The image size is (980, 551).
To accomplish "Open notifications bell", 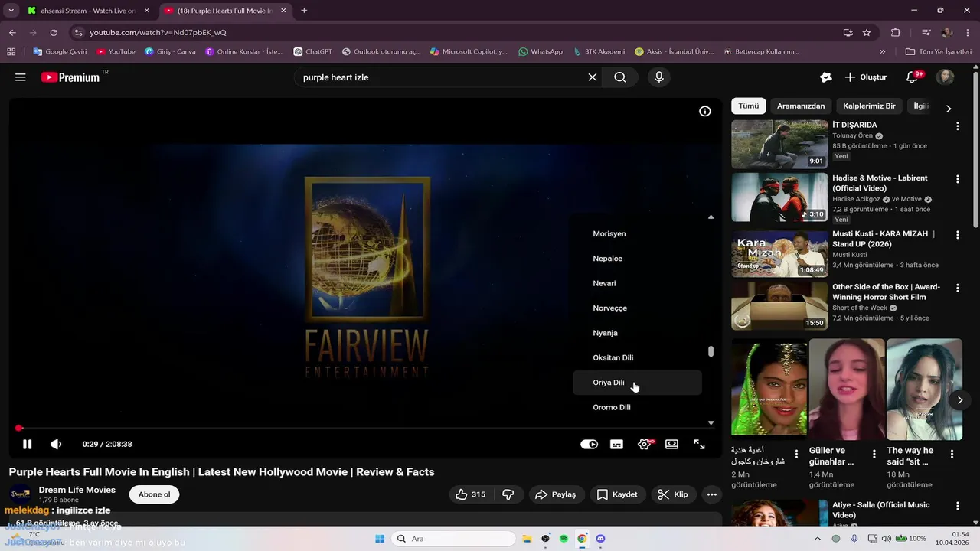I will pos(912,77).
